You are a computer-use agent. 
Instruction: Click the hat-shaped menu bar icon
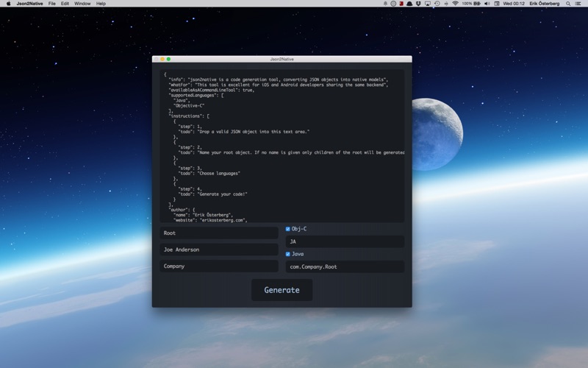pos(409,4)
